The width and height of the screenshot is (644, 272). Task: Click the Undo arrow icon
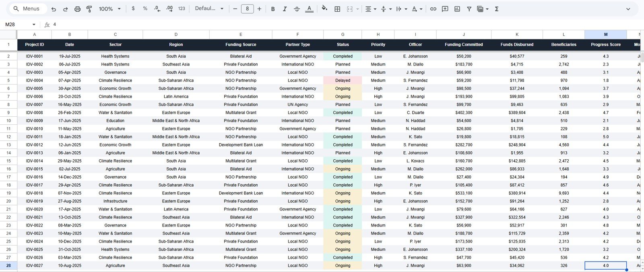click(54, 9)
